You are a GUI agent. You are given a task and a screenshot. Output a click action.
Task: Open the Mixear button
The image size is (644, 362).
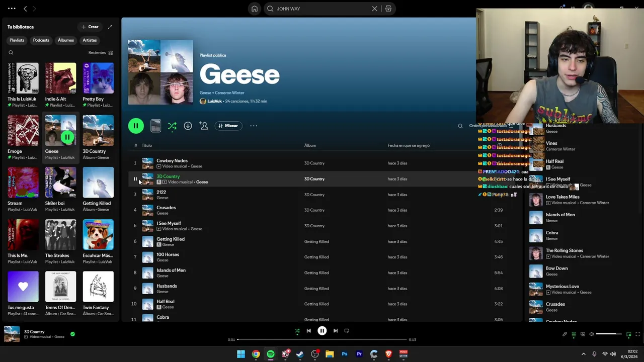(228, 126)
